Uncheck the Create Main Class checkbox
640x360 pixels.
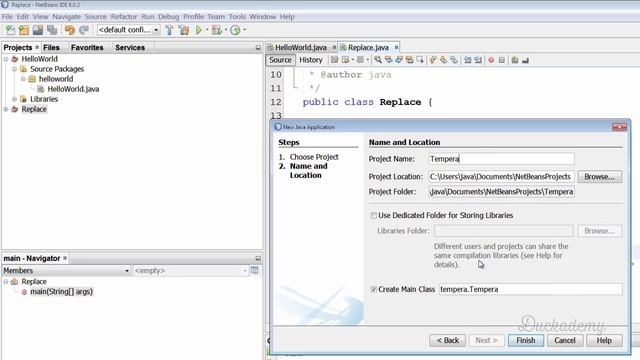(373, 289)
